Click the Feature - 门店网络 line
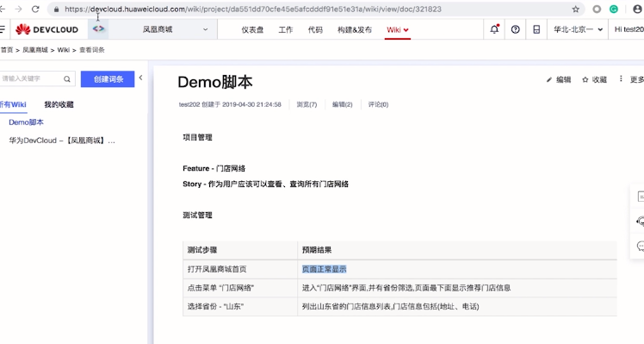The image size is (644, 344). click(214, 168)
